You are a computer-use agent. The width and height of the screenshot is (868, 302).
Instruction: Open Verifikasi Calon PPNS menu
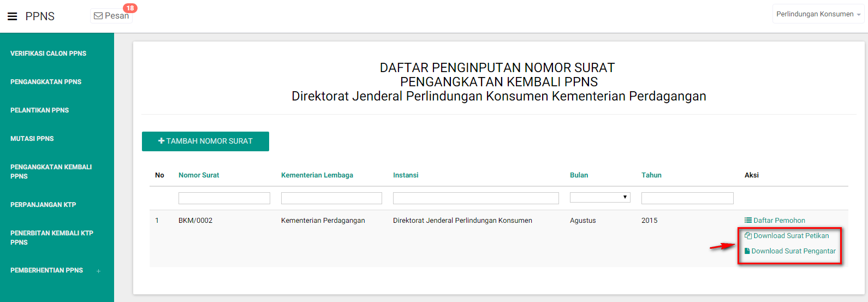pyautogui.click(x=48, y=54)
